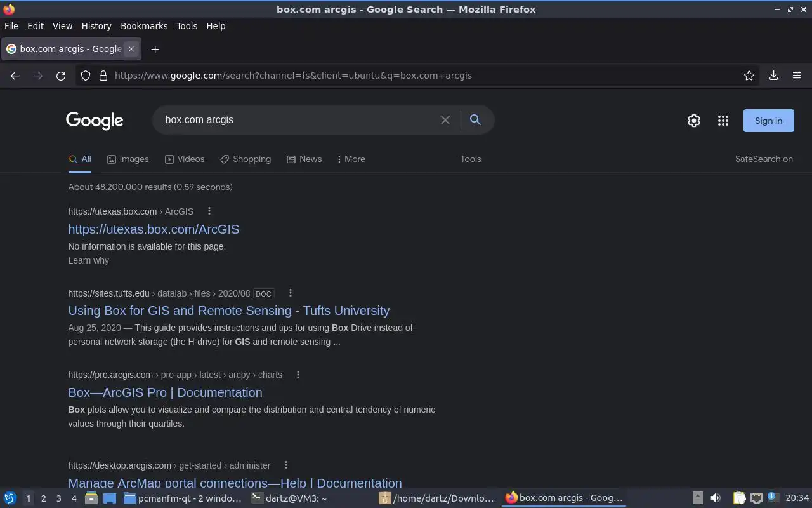Open the Firefox downloads panel
The height and width of the screenshot is (508, 812).
[x=774, y=76]
